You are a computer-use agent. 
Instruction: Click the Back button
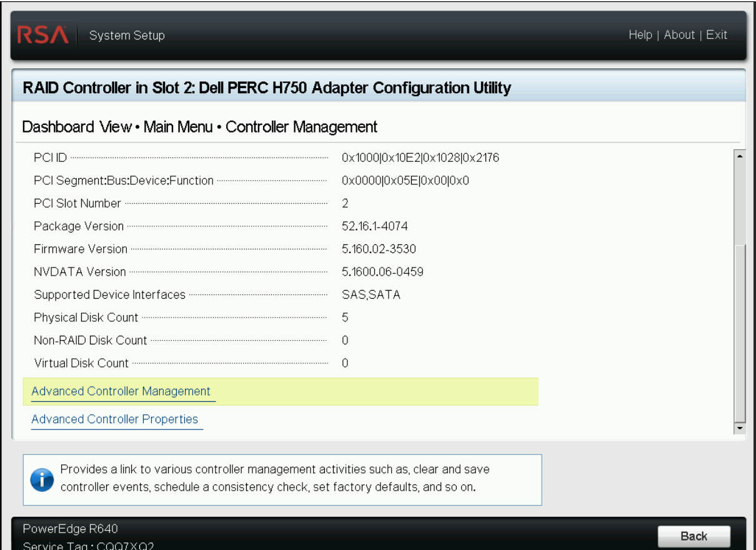coord(694,536)
